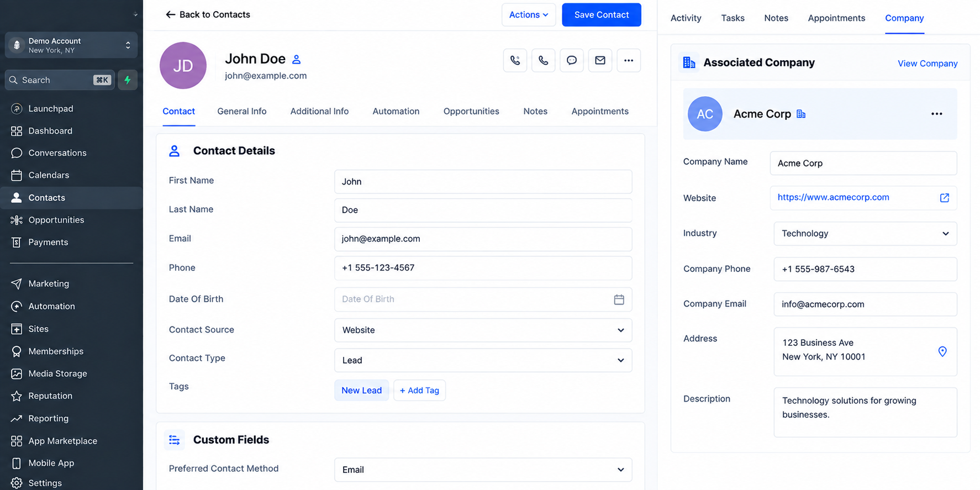Screen dimensions: 980x490
Task: Click the calendar icon in Date Of Birth
Action: [619, 299]
